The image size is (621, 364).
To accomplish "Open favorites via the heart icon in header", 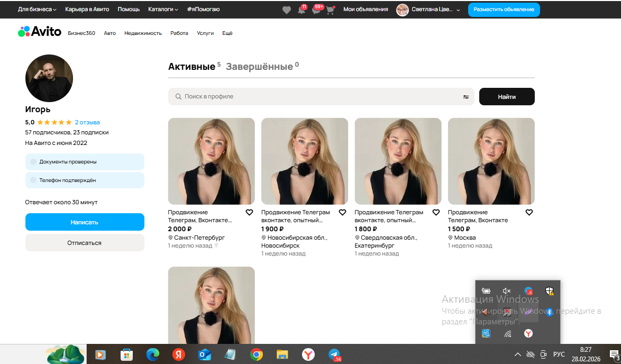I will click(286, 10).
